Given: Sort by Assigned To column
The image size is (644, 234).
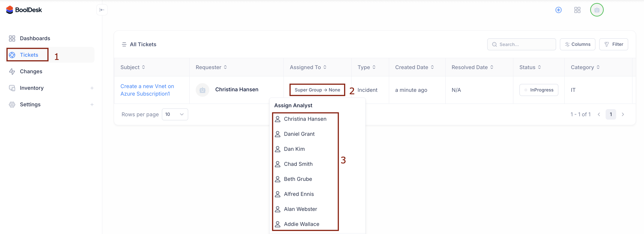Looking at the screenshot, I should (x=324, y=67).
